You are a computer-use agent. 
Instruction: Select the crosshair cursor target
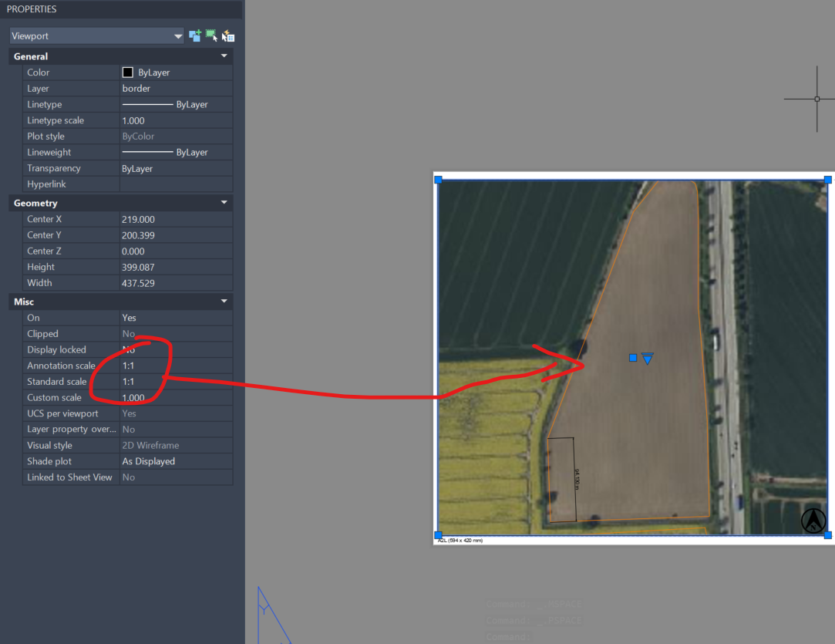click(816, 99)
